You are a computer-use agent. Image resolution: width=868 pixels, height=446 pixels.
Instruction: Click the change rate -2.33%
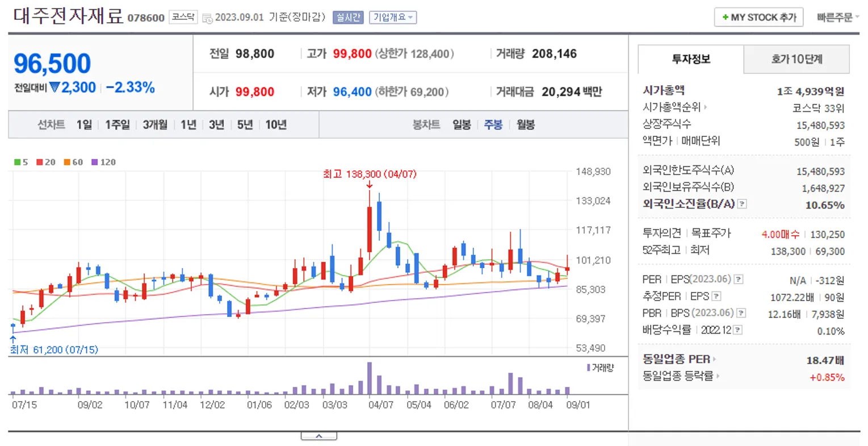coord(131,87)
